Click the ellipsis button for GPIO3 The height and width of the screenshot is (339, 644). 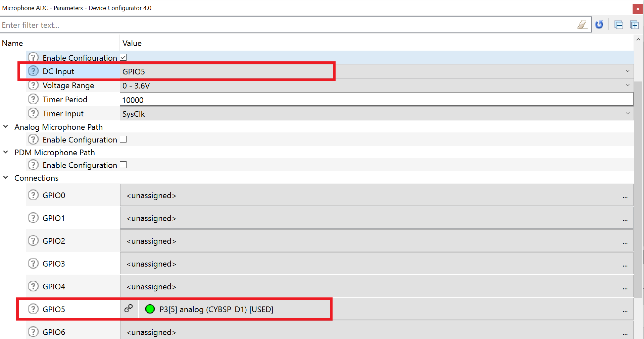pyautogui.click(x=625, y=266)
